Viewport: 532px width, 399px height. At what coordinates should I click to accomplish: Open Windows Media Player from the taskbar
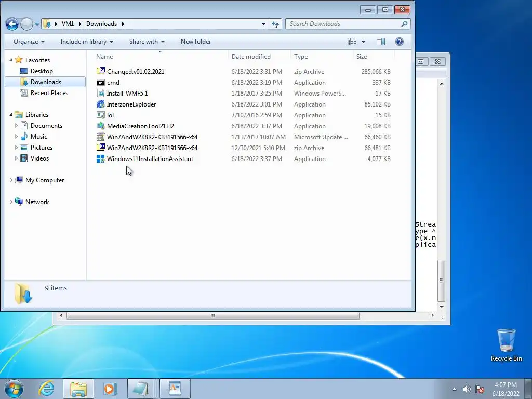110,389
